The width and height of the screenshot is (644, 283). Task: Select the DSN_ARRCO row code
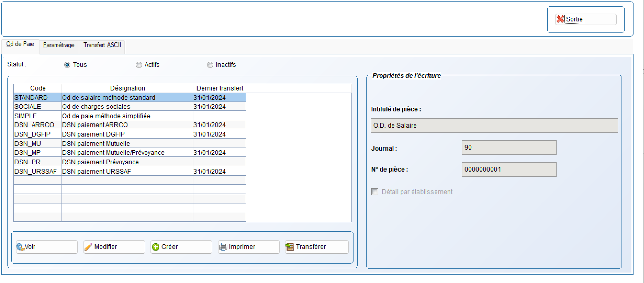38,125
